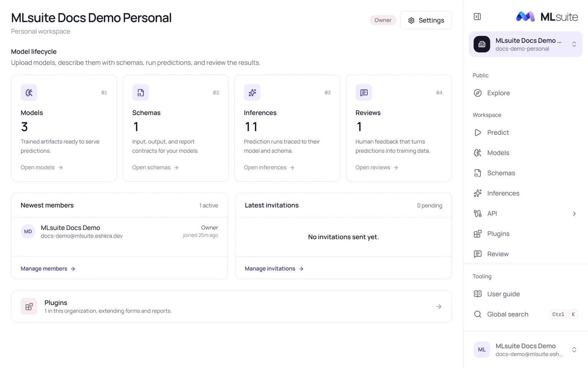The image size is (588, 368).
Task: Follow the Open schemas link
Action: (155, 168)
